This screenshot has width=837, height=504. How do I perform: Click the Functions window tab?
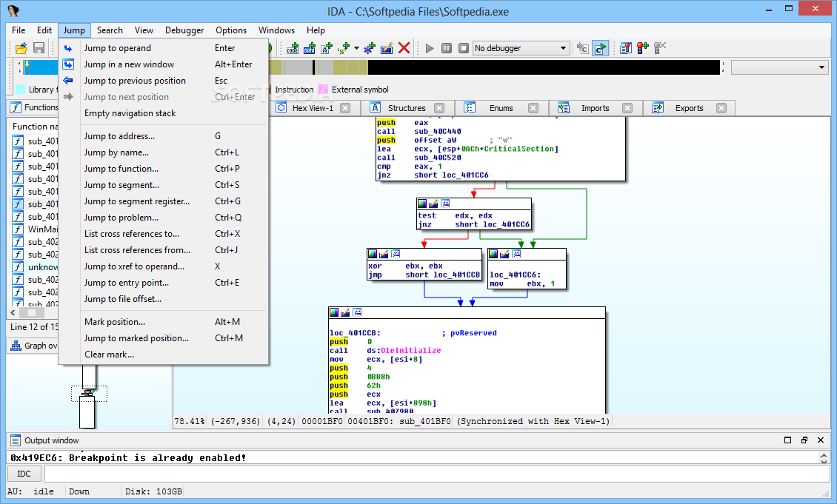coord(34,107)
